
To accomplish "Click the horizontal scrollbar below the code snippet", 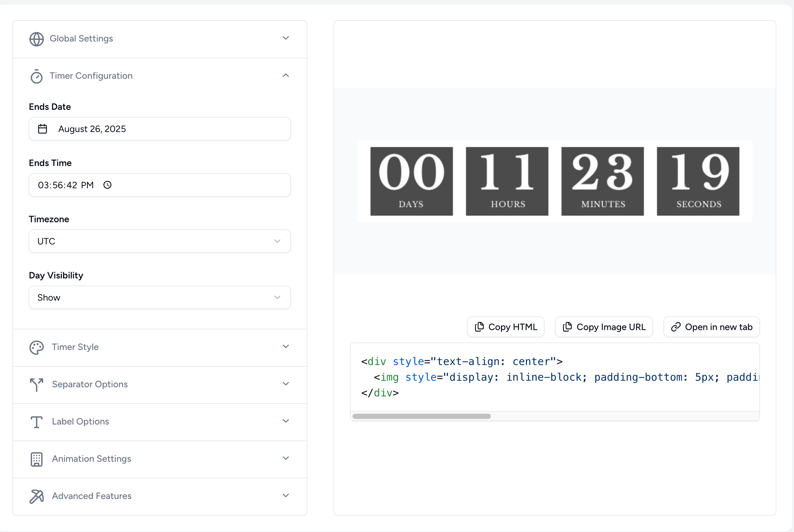I will pyautogui.click(x=422, y=416).
